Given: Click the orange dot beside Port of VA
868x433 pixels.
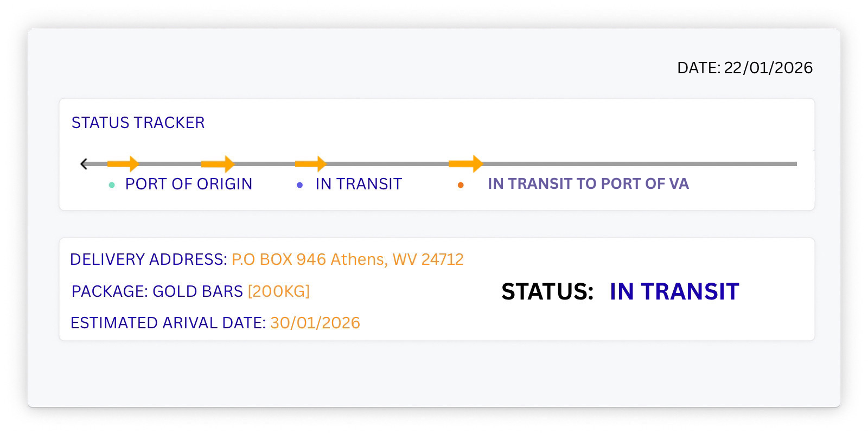Looking at the screenshot, I should 461,185.
